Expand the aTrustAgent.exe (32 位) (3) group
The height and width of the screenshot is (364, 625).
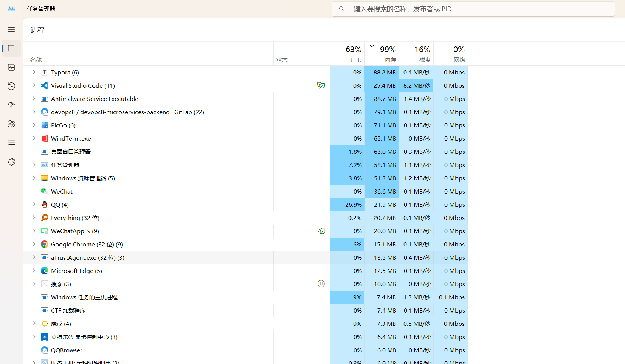click(x=34, y=257)
